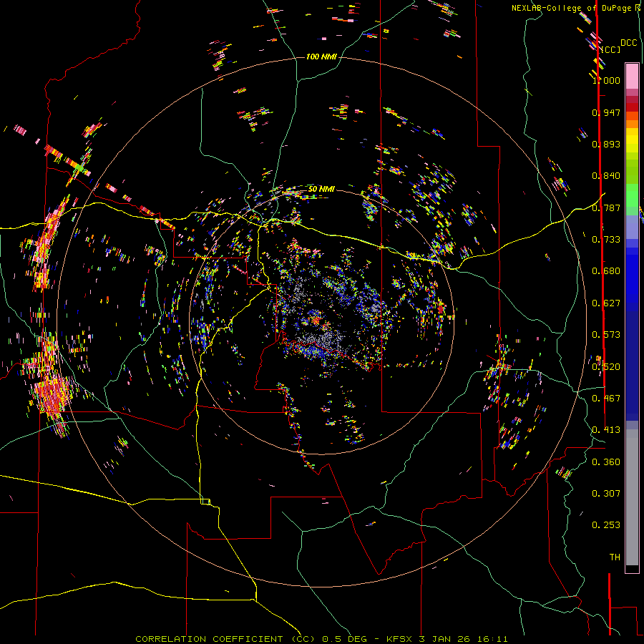Click the DCC product label
Image resolution: width=644 pixels, height=644 pixels.
click(x=628, y=43)
